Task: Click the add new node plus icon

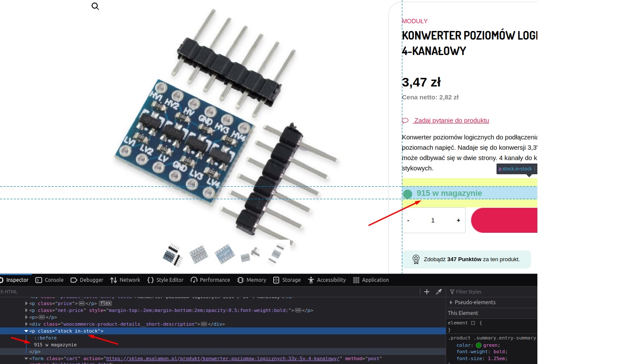Action: tap(427, 292)
